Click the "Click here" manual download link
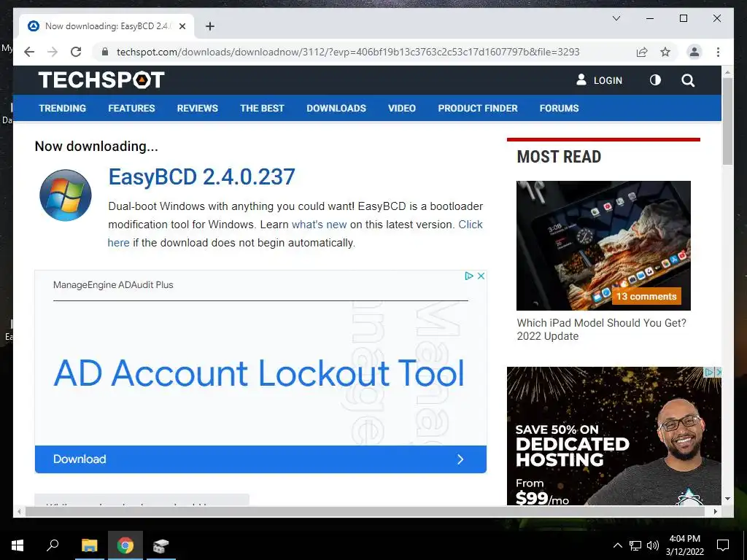 coord(471,225)
